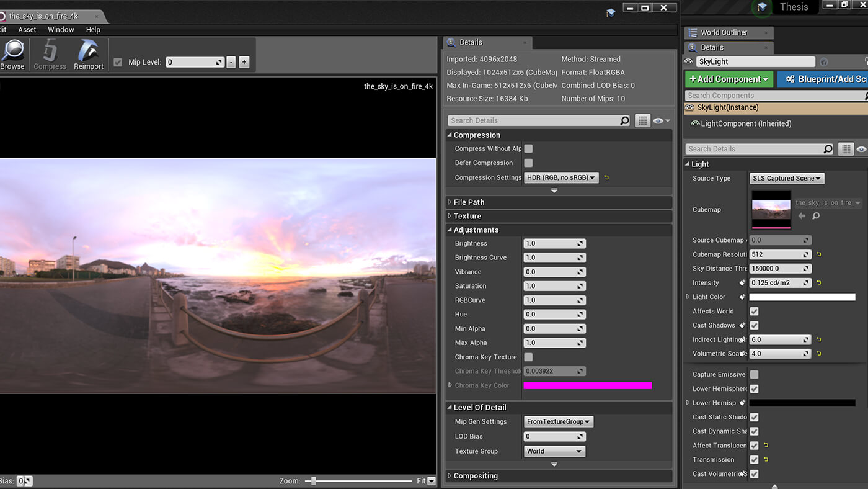868x489 pixels.
Task: Use selected asset arrow under Cubemap
Action: click(802, 216)
